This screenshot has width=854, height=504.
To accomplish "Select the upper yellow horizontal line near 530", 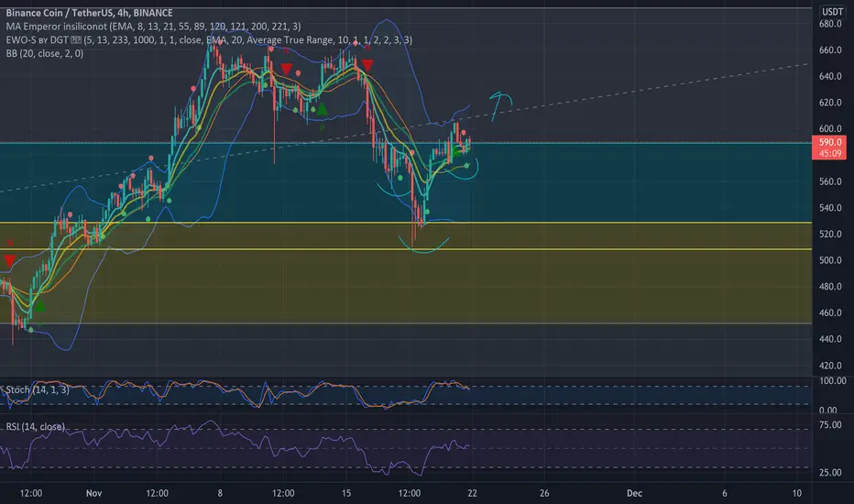I will point(406,223).
